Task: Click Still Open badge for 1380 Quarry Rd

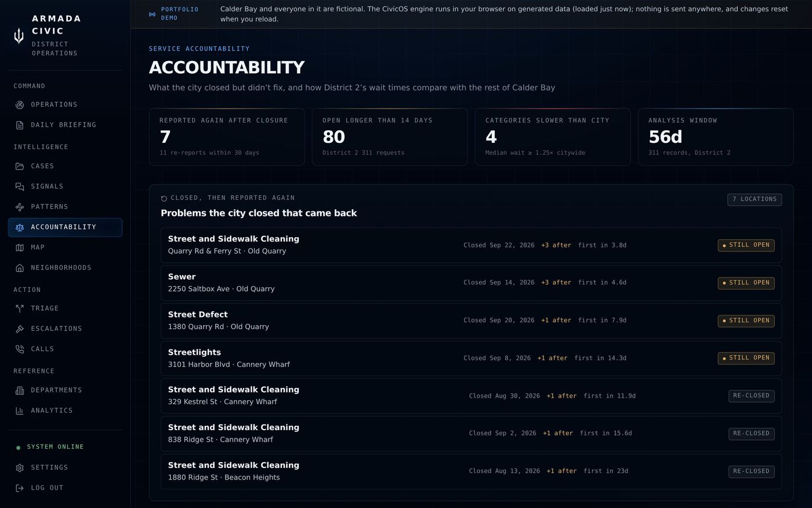Action: click(x=746, y=320)
